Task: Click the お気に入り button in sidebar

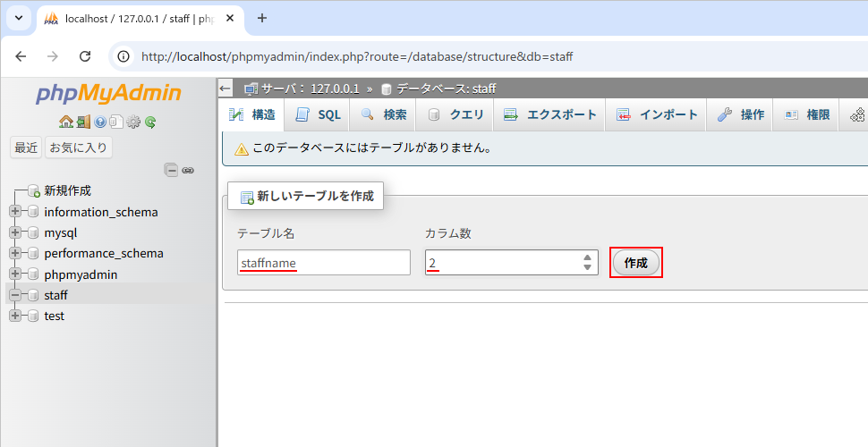Action: pyautogui.click(x=79, y=148)
